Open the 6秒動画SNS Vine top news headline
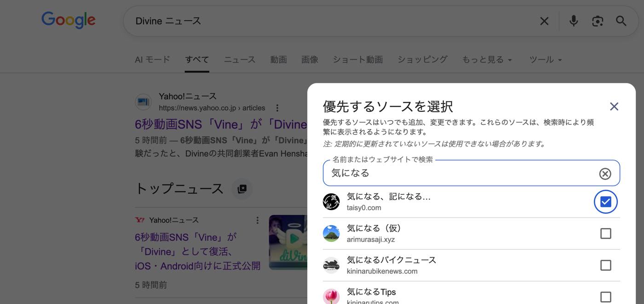The height and width of the screenshot is (304, 644). click(197, 251)
